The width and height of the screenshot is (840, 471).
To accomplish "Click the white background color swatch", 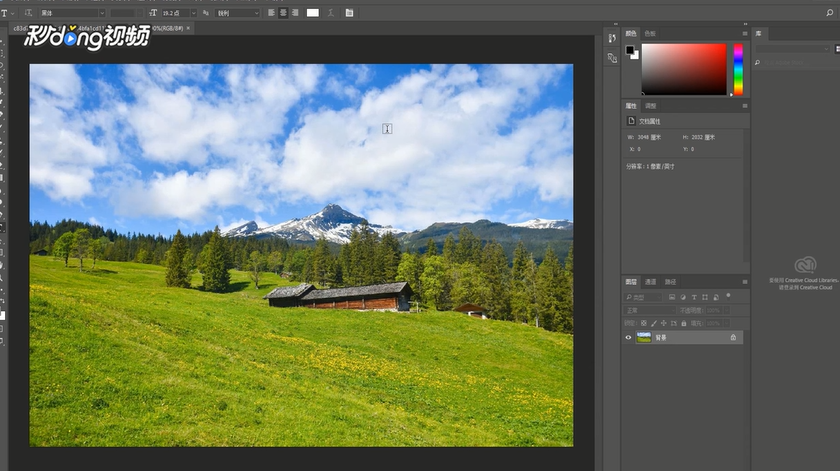I will click(635, 55).
